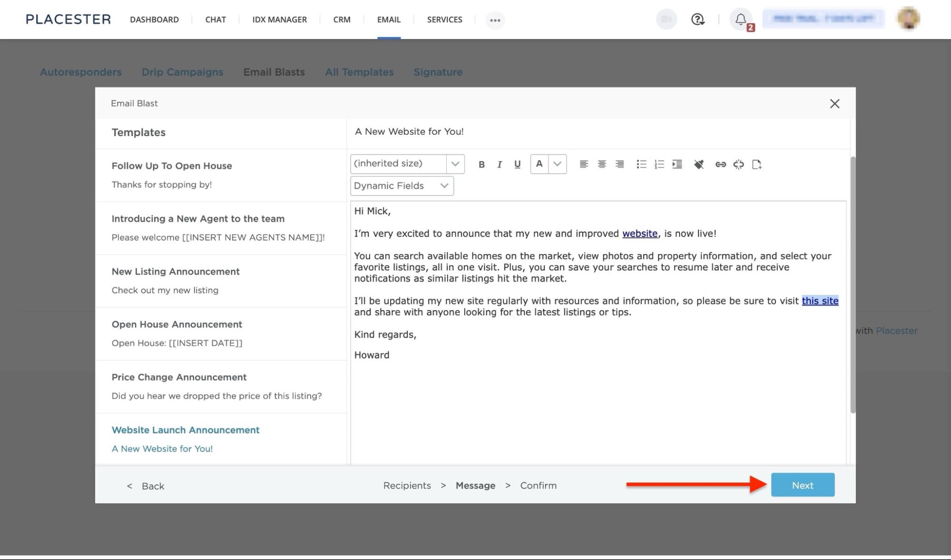Viewport: 951px width, 560px height.
Task: Apply italic text formatting
Action: pos(499,164)
